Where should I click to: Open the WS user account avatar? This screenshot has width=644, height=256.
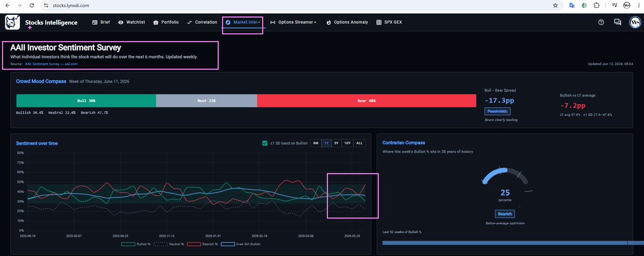634,23
